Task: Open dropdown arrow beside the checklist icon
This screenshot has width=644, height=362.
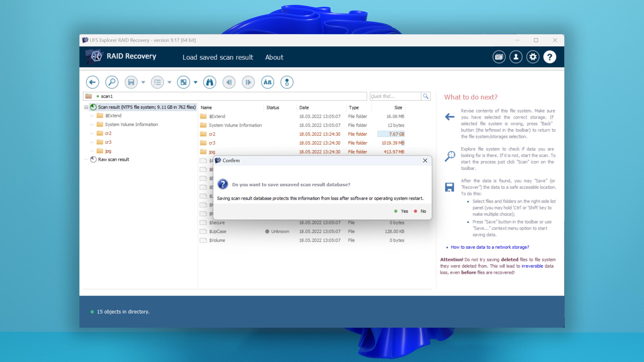Action: pyautogui.click(x=169, y=82)
